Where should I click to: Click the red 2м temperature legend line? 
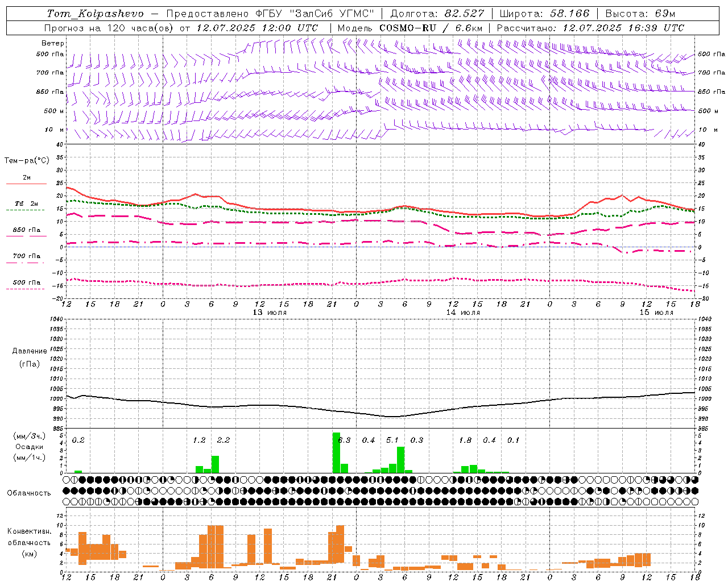[x=26, y=184]
